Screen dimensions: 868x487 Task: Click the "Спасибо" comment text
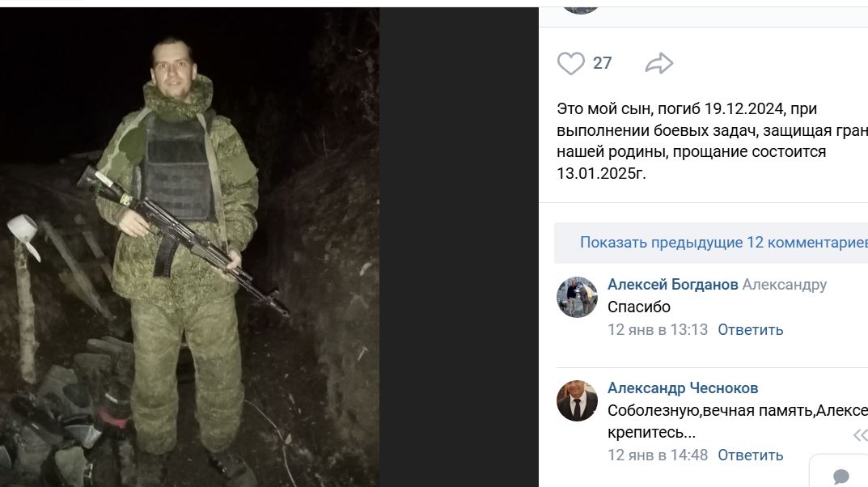click(639, 307)
